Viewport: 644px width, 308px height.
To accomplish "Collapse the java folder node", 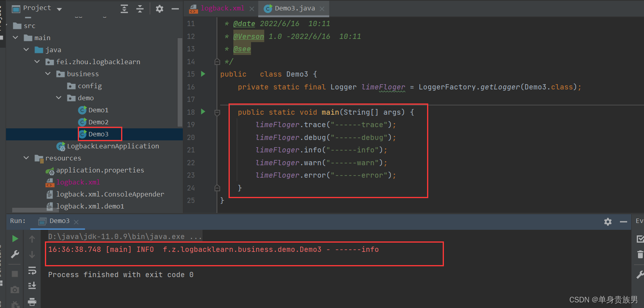I will [x=26, y=50].
